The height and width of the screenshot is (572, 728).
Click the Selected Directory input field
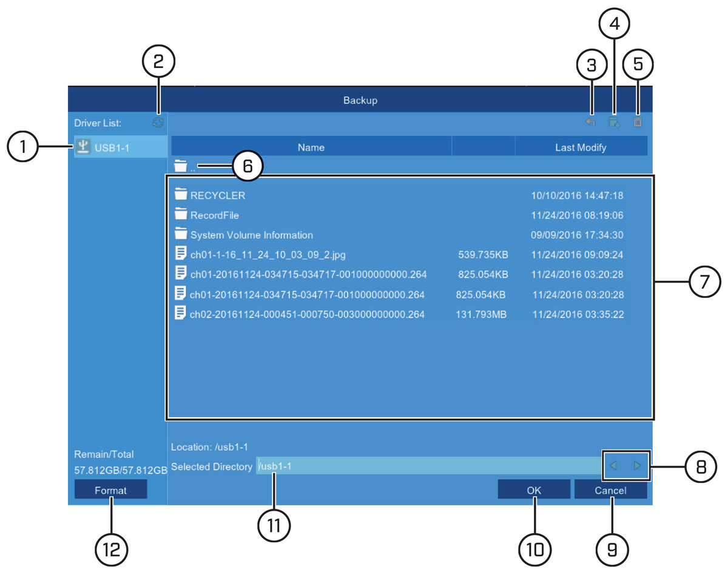429,466
